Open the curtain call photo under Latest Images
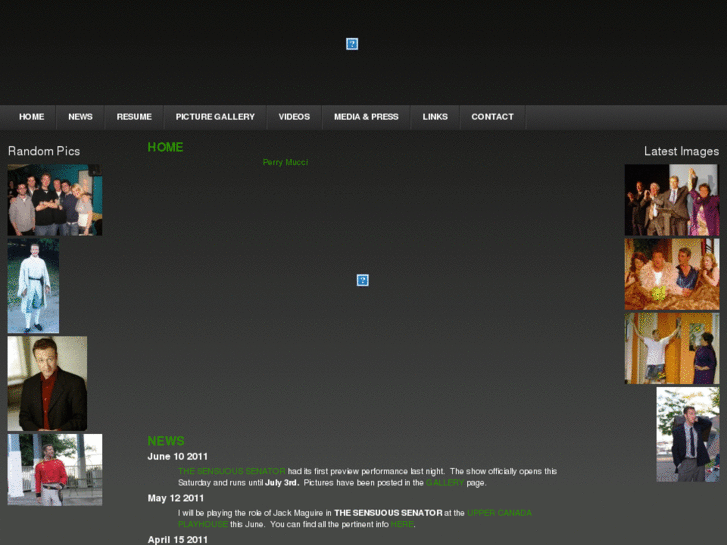This screenshot has height=545, width=727. [671, 200]
